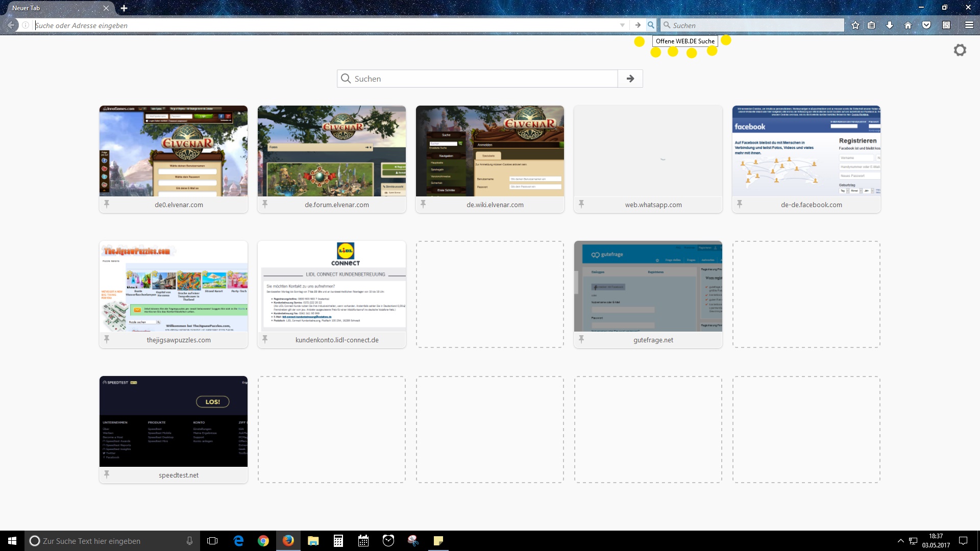Viewport: 980px width, 551px height.
Task: Unpin the gutefrage.net tile
Action: pyautogui.click(x=582, y=339)
